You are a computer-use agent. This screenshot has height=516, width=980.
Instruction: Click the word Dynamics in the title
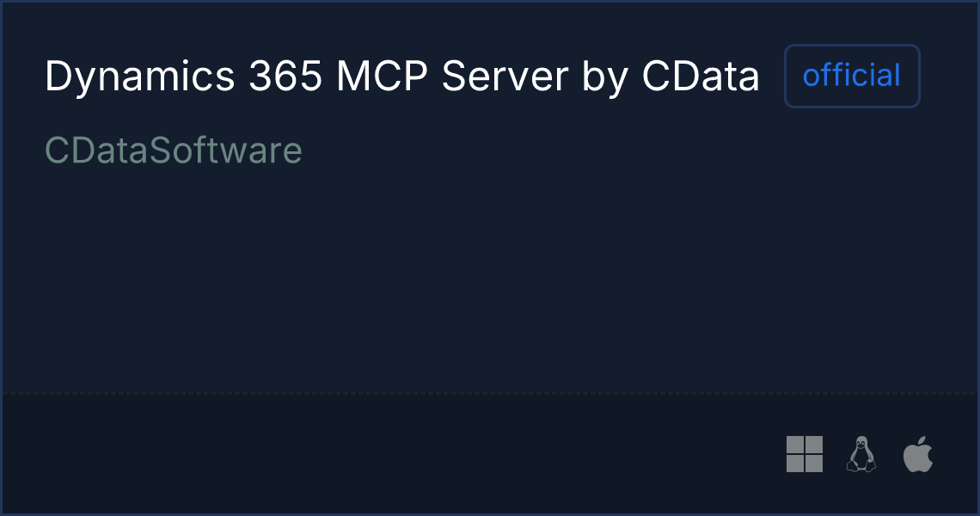tap(140, 77)
